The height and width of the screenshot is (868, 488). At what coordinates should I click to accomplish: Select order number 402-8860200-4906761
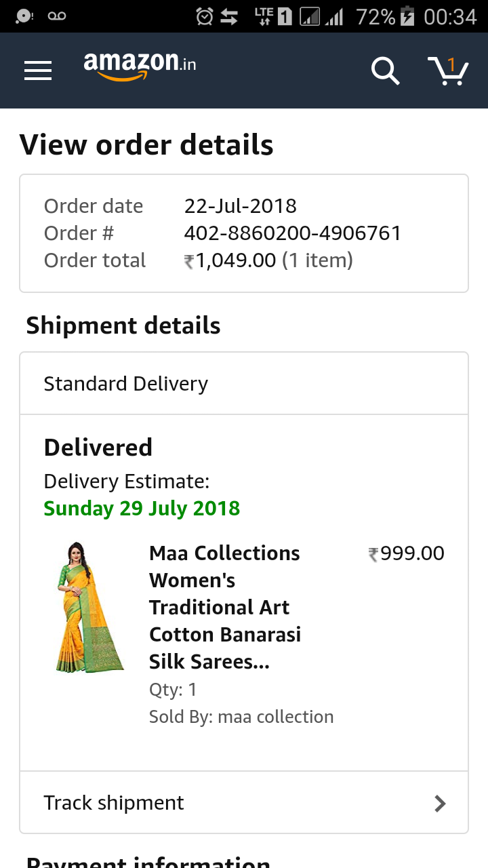tap(293, 233)
